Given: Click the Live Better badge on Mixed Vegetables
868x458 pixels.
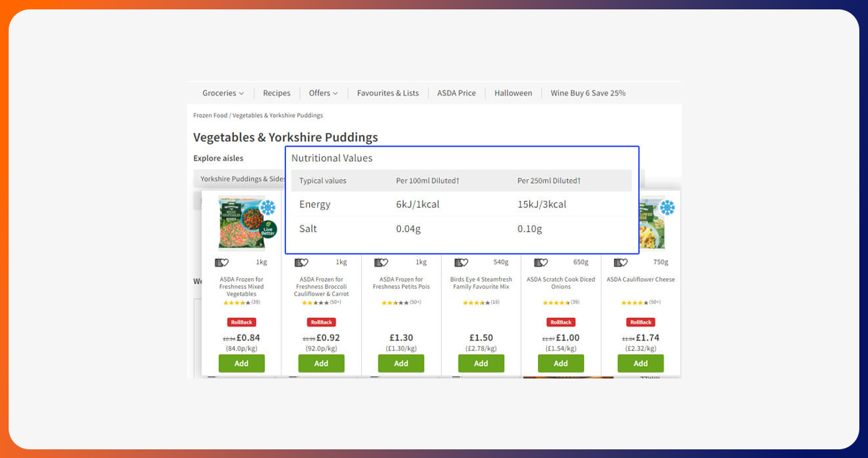Looking at the screenshot, I should point(268,230).
